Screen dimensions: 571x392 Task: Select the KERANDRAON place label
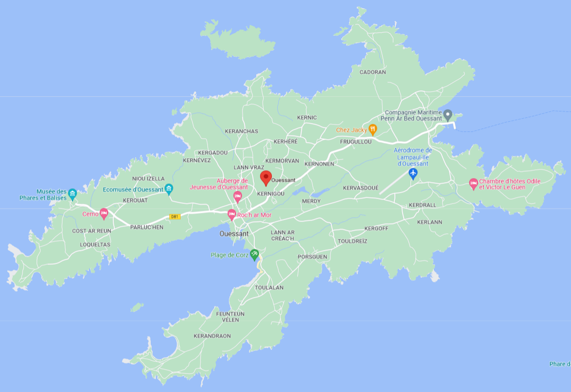click(212, 336)
